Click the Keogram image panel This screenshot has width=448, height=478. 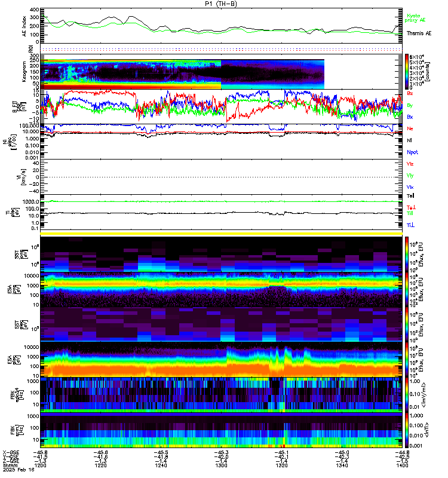coord(182,74)
